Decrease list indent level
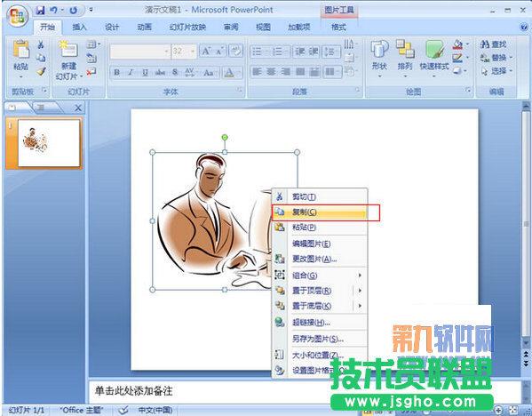The width and height of the screenshot is (532, 416). [x=299, y=52]
